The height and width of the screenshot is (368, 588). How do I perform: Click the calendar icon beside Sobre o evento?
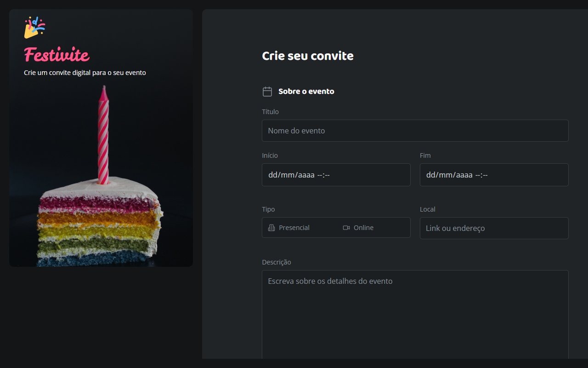(267, 92)
